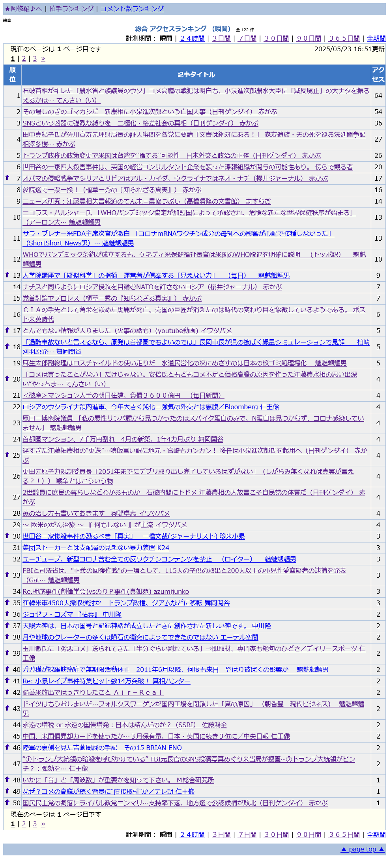Click the 記事タイトル column header
This screenshot has width=389, height=868.
pyautogui.click(x=196, y=75)
